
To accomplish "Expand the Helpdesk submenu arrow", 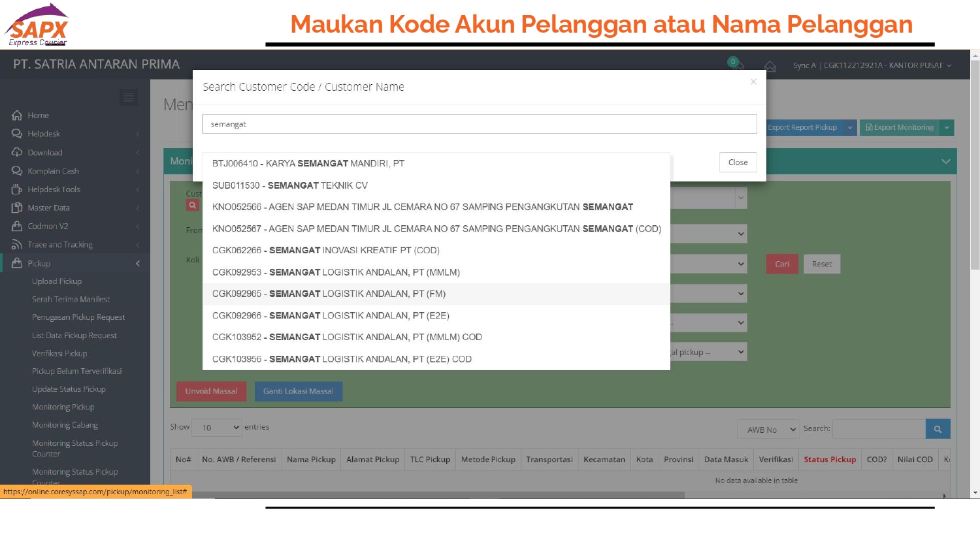I will click(x=138, y=134).
